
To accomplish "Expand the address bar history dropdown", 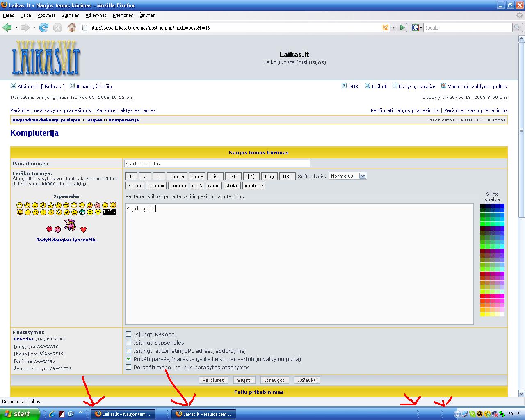I will pyautogui.click(x=393, y=27).
